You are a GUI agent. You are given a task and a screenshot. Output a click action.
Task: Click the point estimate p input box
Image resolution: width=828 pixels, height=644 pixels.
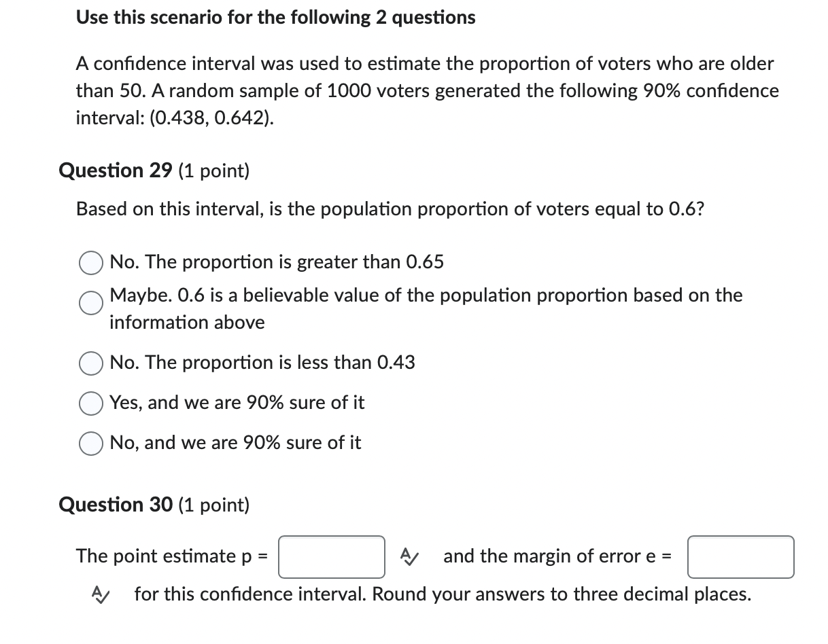pos(331,556)
